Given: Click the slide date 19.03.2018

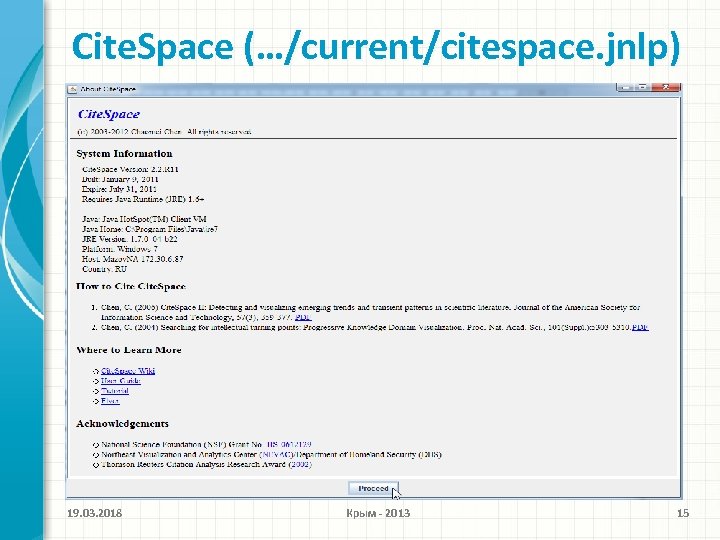Looking at the screenshot, I should tap(95, 513).
